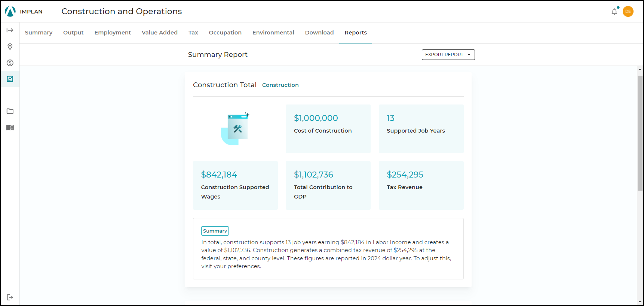644x306 pixels.
Task: Go to the Tax tab
Action: [193, 33]
